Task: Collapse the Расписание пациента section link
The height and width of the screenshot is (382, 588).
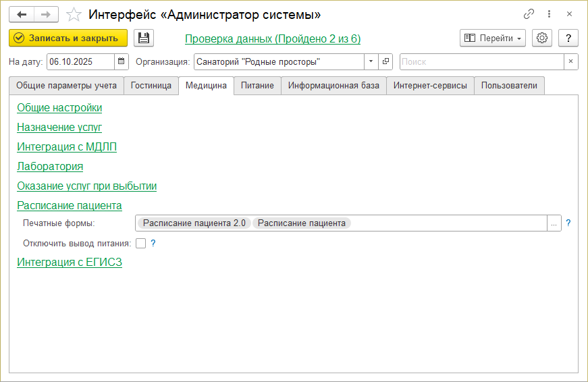Action: pyautogui.click(x=70, y=205)
